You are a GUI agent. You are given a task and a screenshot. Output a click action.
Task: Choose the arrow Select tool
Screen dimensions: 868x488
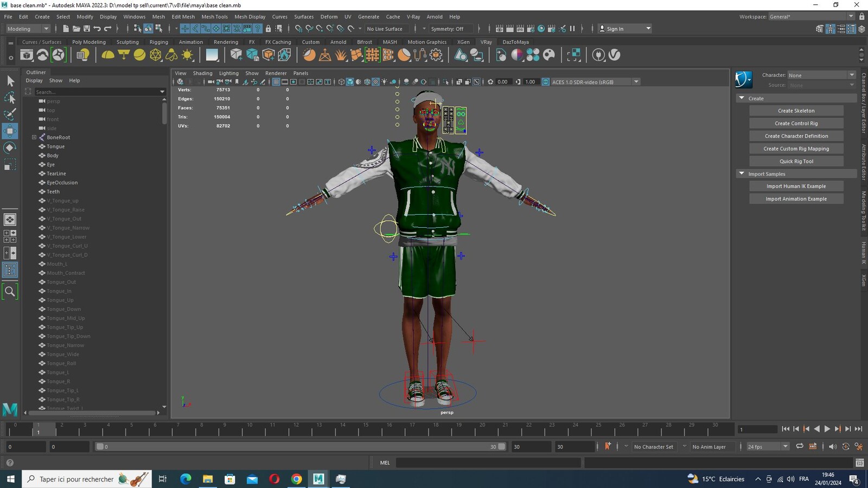[x=10, y=81]
